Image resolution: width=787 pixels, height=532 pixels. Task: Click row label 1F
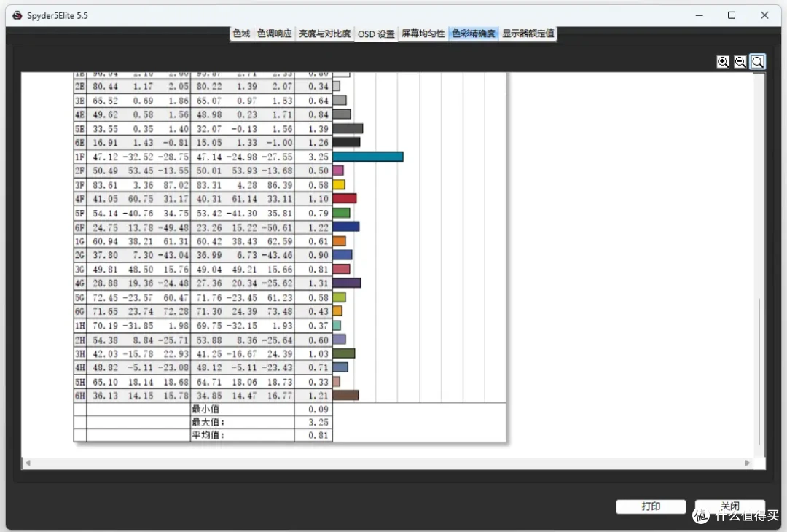80,157
